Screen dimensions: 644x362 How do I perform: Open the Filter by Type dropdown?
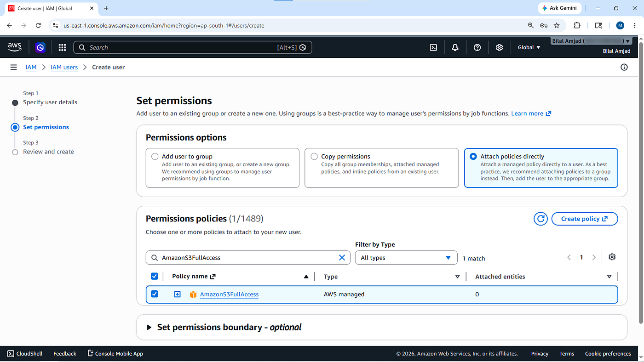pos(406,258)
